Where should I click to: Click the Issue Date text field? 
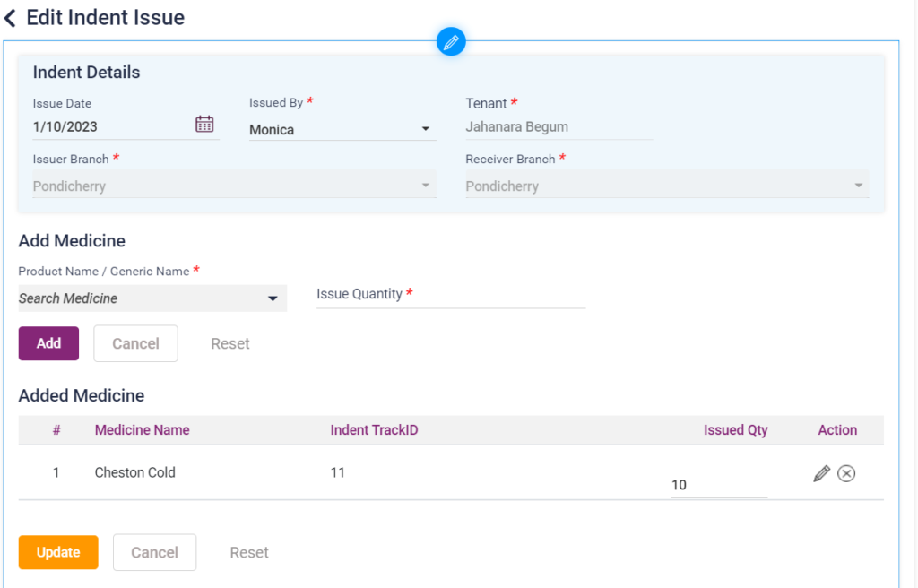(x=108, y=126)
